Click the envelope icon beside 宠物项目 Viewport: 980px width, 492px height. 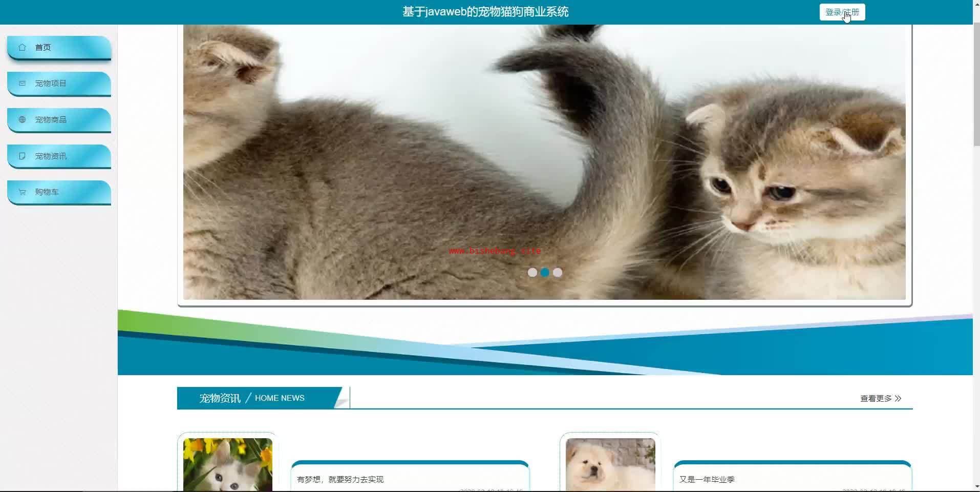[22, 83]
